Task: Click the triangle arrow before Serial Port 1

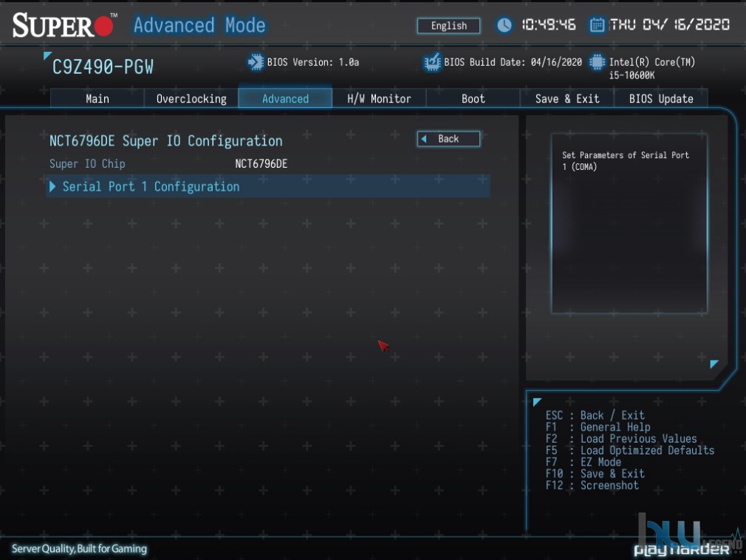Action: (x=52, y=186)
